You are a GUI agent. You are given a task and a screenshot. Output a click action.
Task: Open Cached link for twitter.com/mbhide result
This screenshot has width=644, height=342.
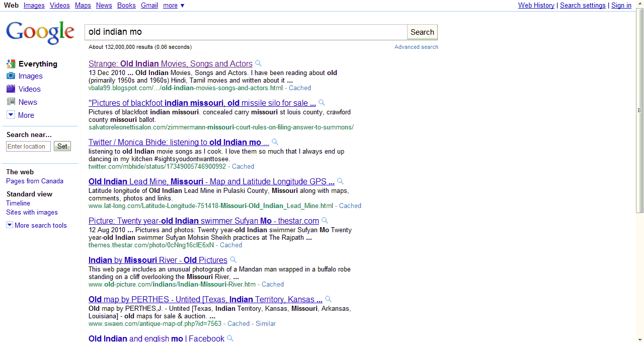(x=243, y=166)
